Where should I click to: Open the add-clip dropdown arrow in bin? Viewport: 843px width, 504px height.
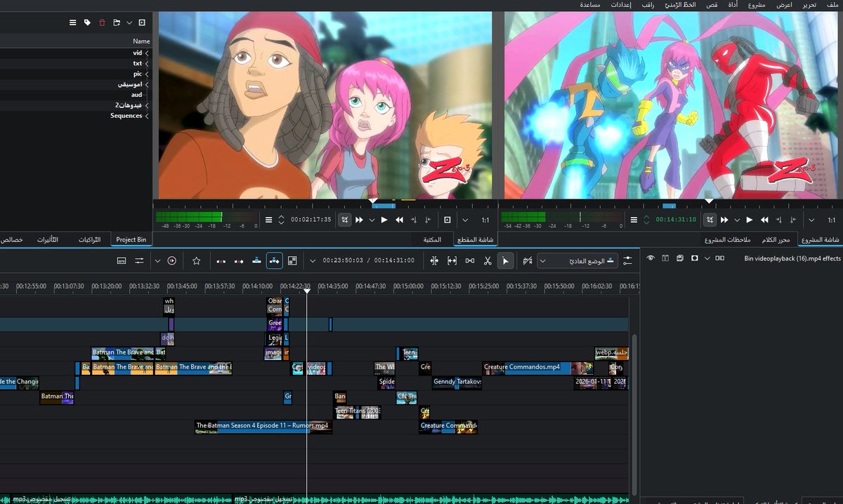coord(129,22)
